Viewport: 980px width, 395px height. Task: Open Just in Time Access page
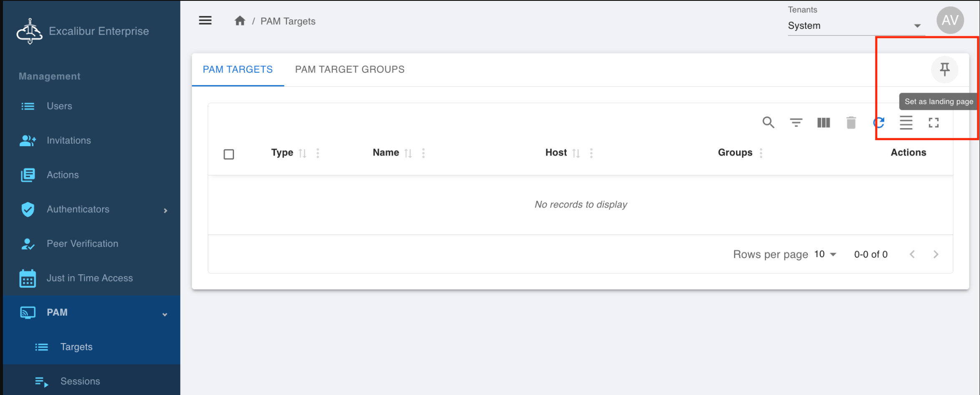click(90, 278)
